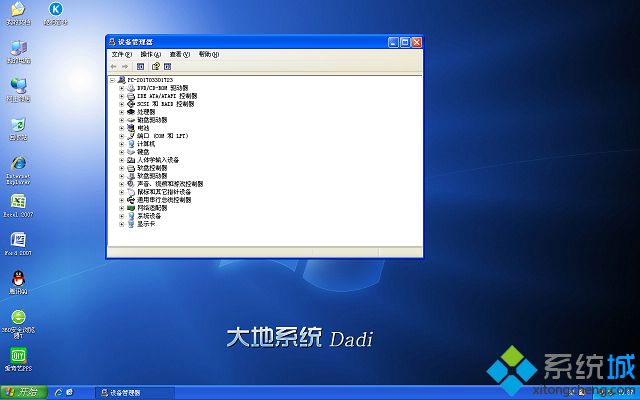Click the USB controller icon in the tree
The image size is (640, 400).
click(x=131, y=200)
